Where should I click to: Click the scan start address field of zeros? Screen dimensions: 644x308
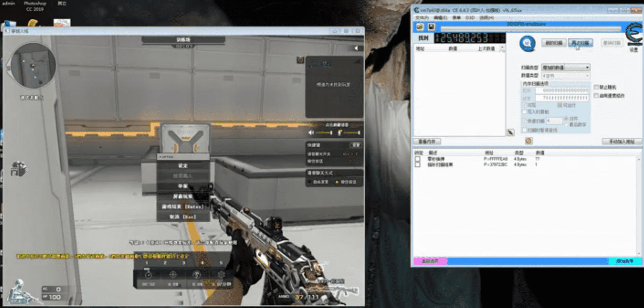562,91
